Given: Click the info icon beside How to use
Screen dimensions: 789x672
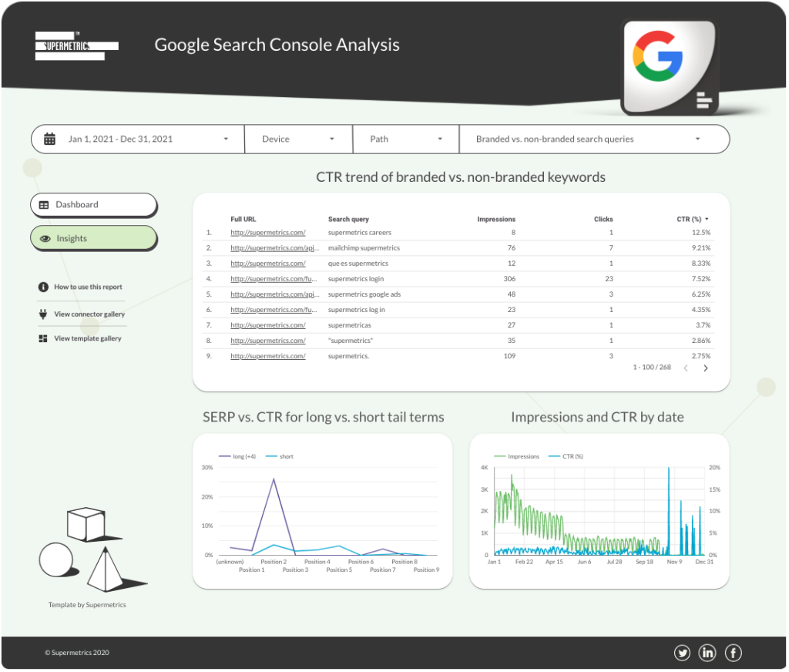Looking at the screenshot, I should pos(43,287).
